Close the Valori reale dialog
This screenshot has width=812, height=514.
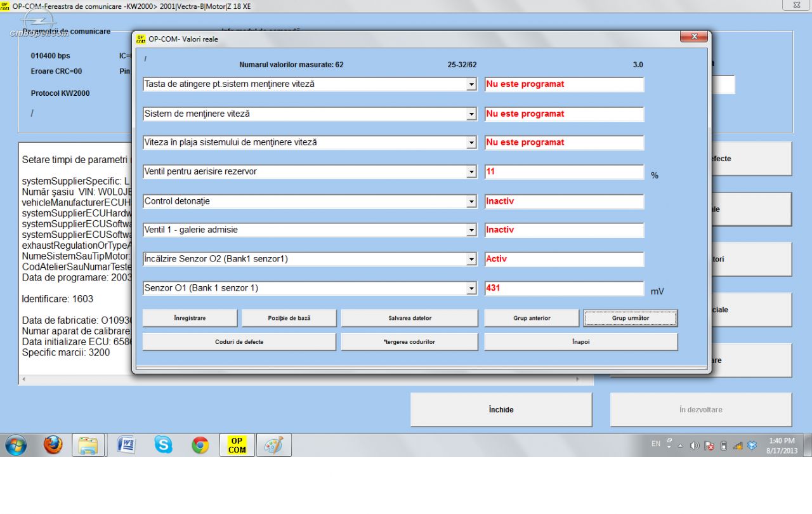coord(694,37)
